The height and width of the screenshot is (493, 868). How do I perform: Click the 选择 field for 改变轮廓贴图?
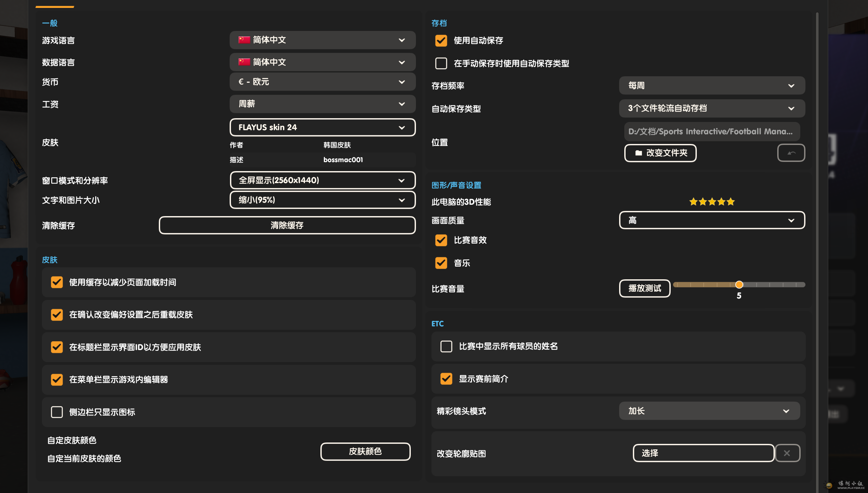[703, 453]
